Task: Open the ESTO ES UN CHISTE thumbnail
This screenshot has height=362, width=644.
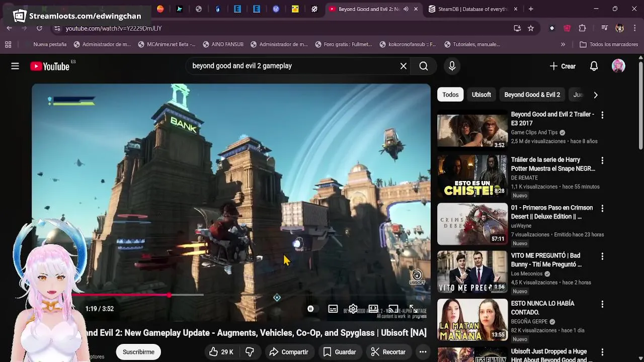Action: [x=472, y=176]
